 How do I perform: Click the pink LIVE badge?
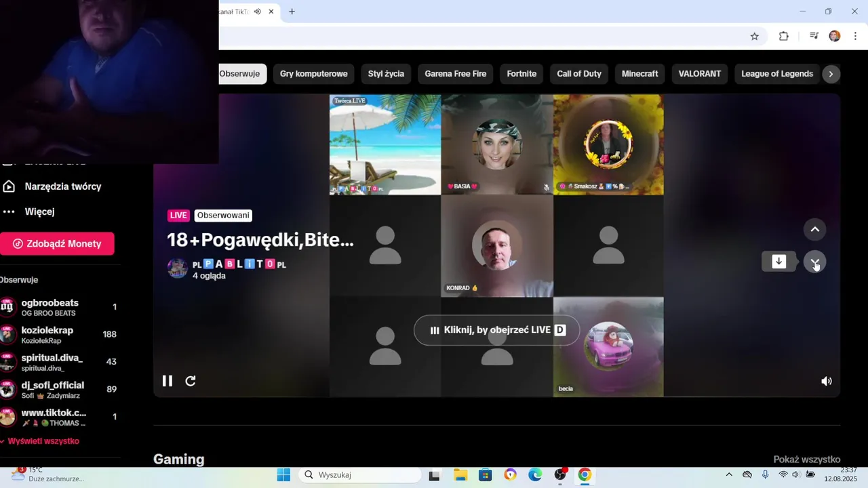(178, 216)
